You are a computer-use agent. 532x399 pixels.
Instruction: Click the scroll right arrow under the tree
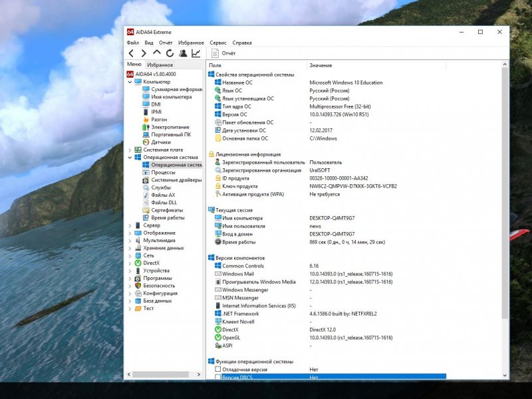pyautogui.click(x=199, y=374)
